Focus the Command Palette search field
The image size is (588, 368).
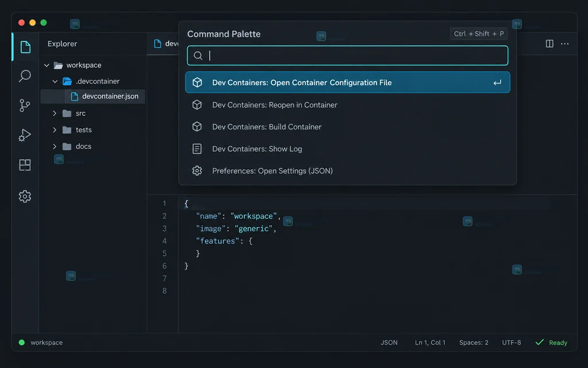click(347, 56)
